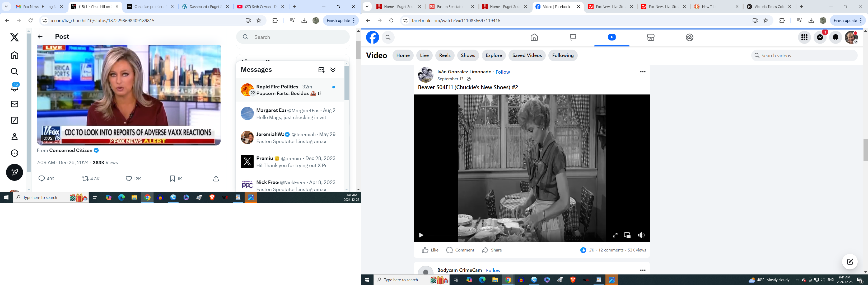The image size is (868, 285).
Task: Open tab search dropdown in Facebook browser window
Action: (x=367, y=6)
